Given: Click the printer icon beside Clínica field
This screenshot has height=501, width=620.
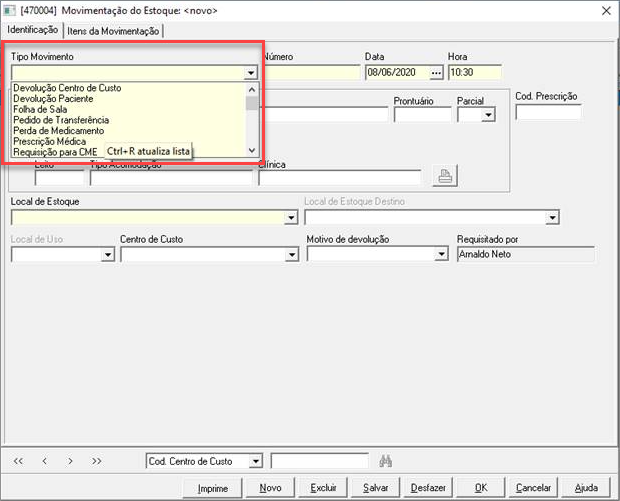Looking at the screenshot, I should click(x=445, y=176).
